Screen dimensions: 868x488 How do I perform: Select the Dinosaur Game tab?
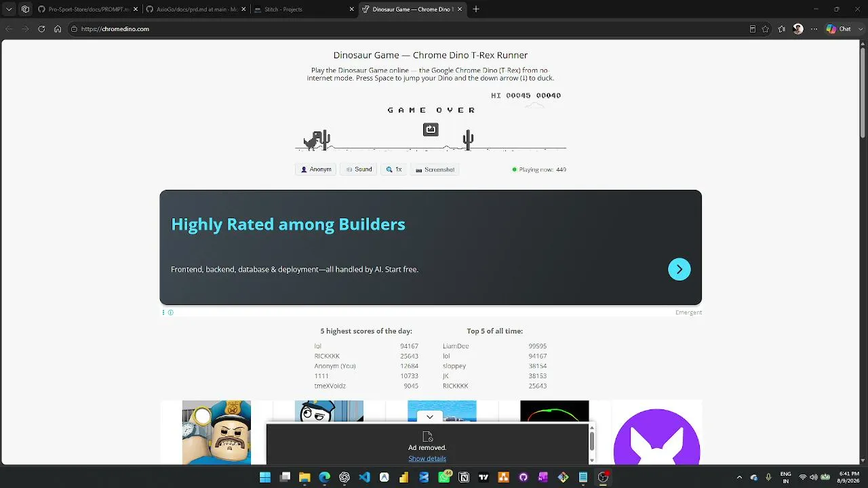[411, 9]
